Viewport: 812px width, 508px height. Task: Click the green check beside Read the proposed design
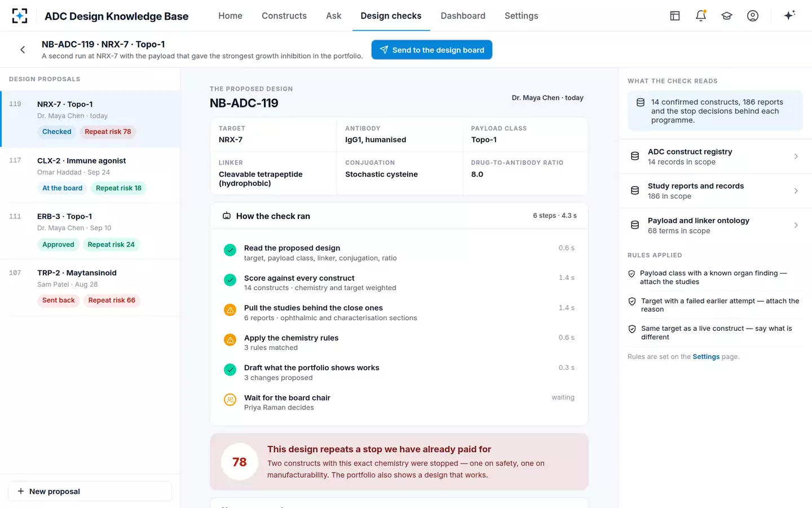tap(230, 250)
